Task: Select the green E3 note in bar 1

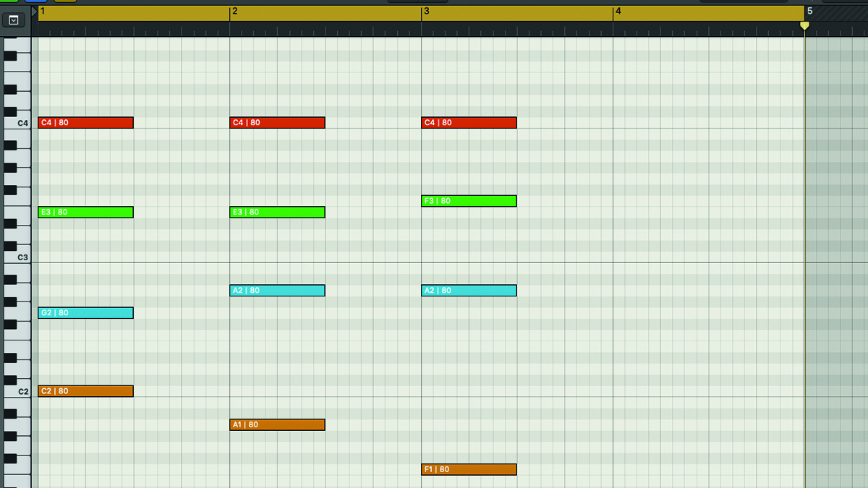Action: coord(85,213)
